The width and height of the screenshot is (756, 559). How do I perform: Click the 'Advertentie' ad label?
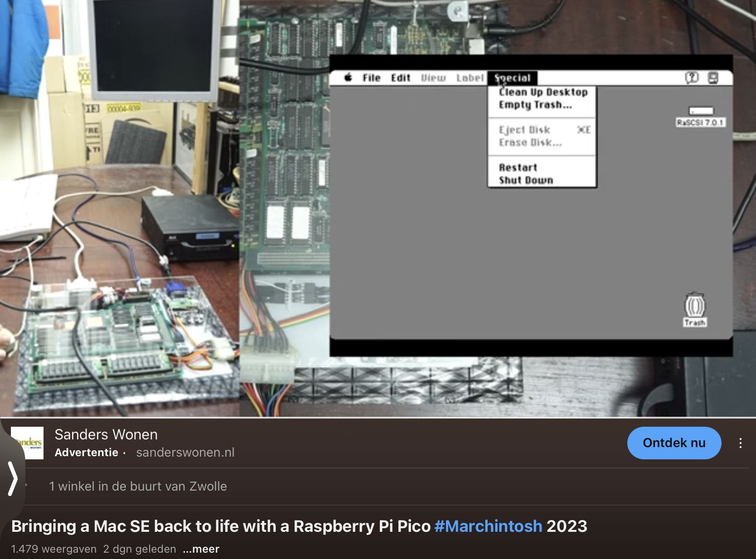[x=87, y=452]
